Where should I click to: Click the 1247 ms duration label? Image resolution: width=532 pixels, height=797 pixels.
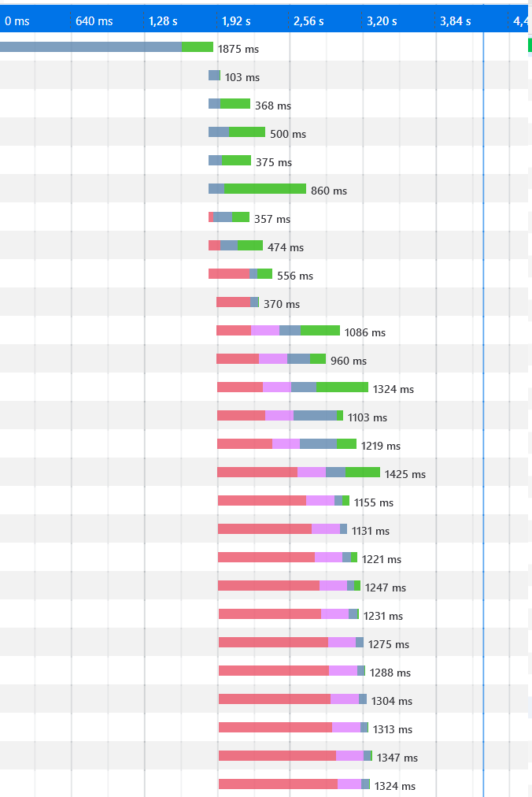click(385, 588)
